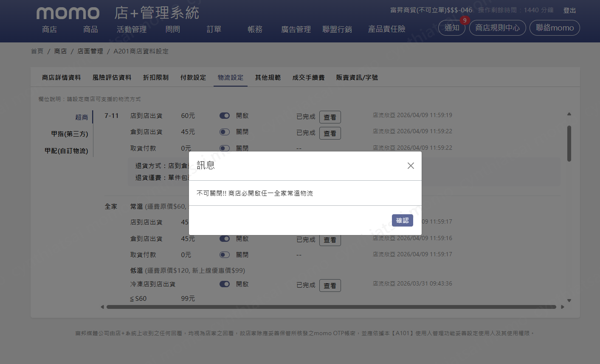Go to 首頁 in the breadcrumb
The image size is (600, 364).
(37, 51)
